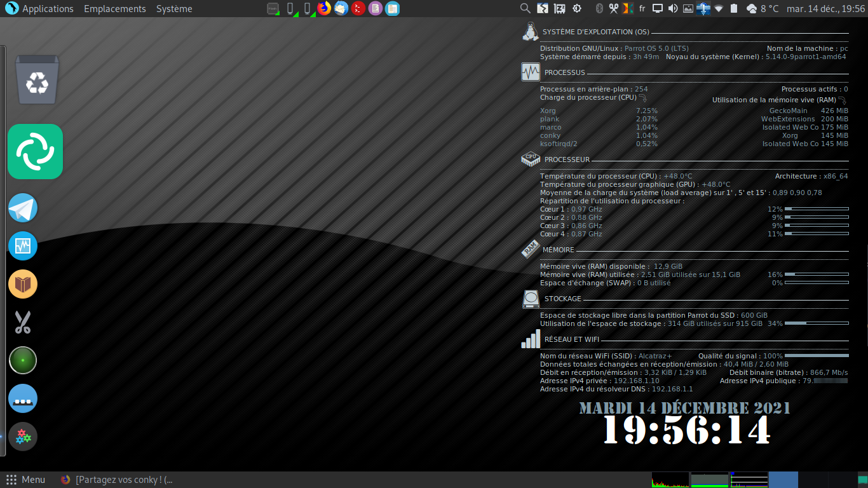The width and height of the screenshot is (868, 488).
Task: Click the volume speaker icon in tray
Action: (x=673, y=8)
